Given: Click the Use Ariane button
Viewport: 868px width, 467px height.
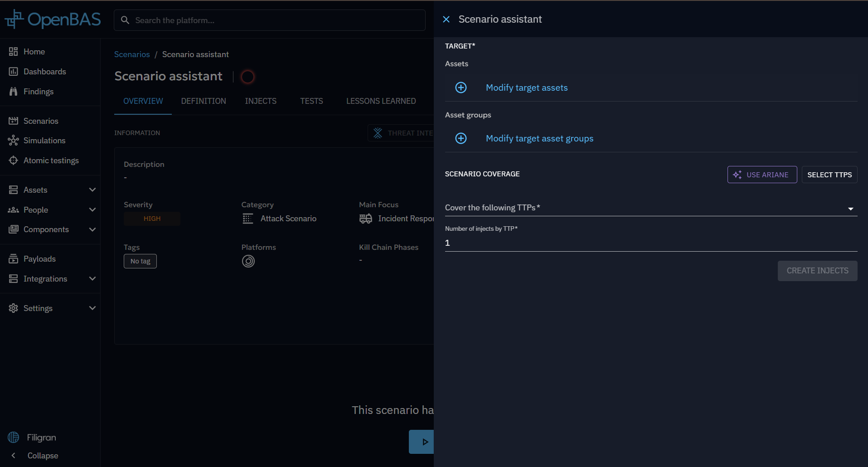Looking at the screenshot, I should tap(761, 175).
